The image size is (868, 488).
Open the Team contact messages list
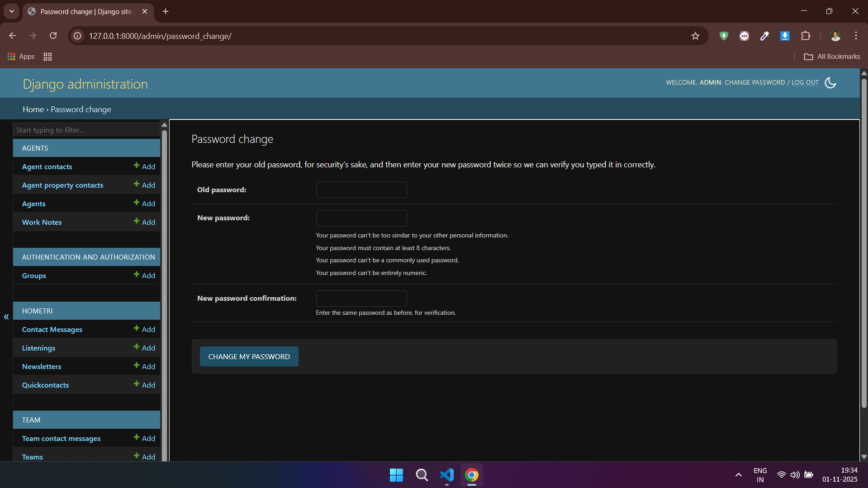(61, 439)
